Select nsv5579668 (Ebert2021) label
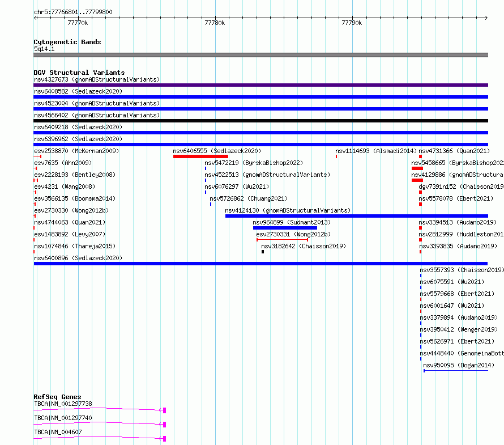The width and height of the screenshot is (504, 445). [457, 294]
